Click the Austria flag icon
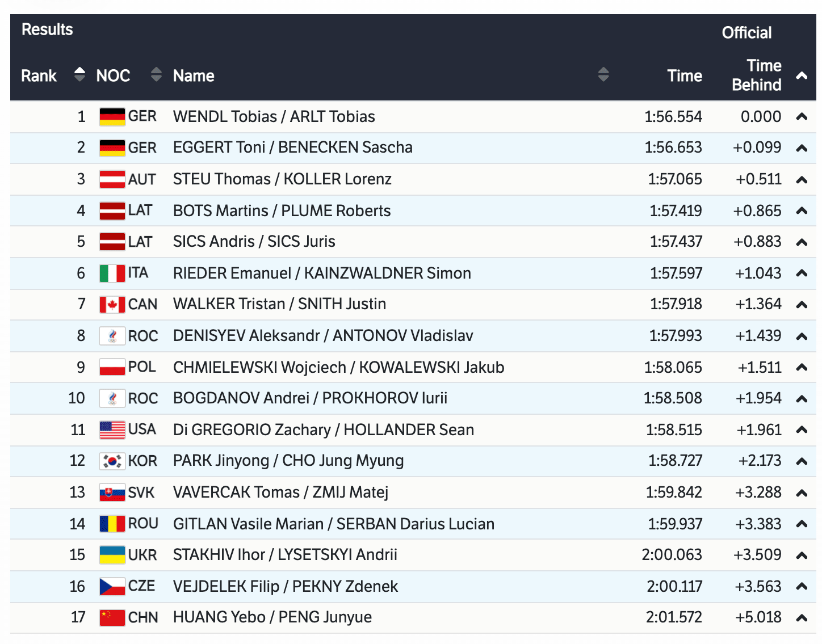The height and width of the screenshot is (644, 822). [112, 179]
